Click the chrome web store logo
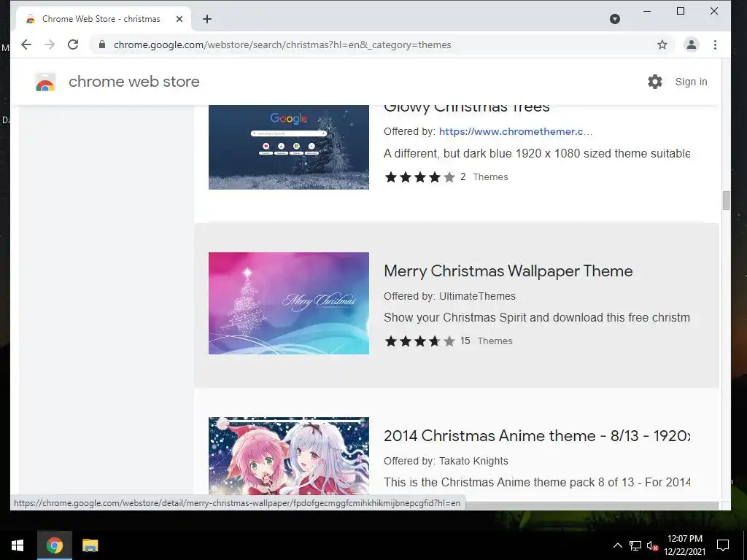 tap(45, 82)
